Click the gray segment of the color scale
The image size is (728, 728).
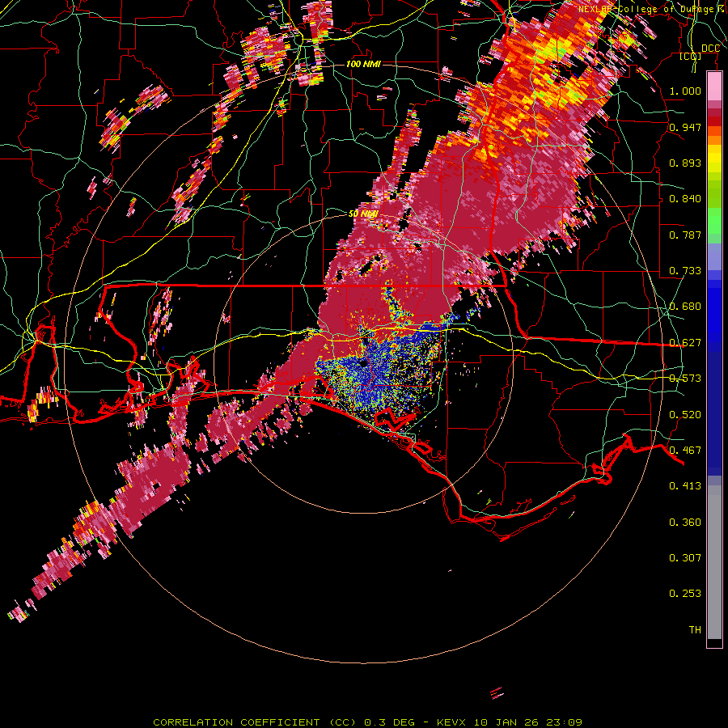[714, 562]
